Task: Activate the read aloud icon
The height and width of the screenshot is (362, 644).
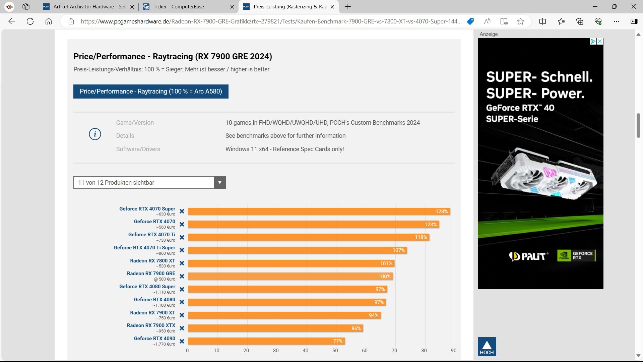Action: (x=487, y=21)
